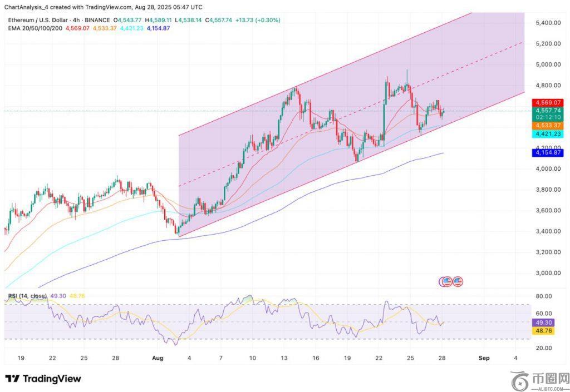Click red 4,569.07 label on price axis

pos(548,103)
